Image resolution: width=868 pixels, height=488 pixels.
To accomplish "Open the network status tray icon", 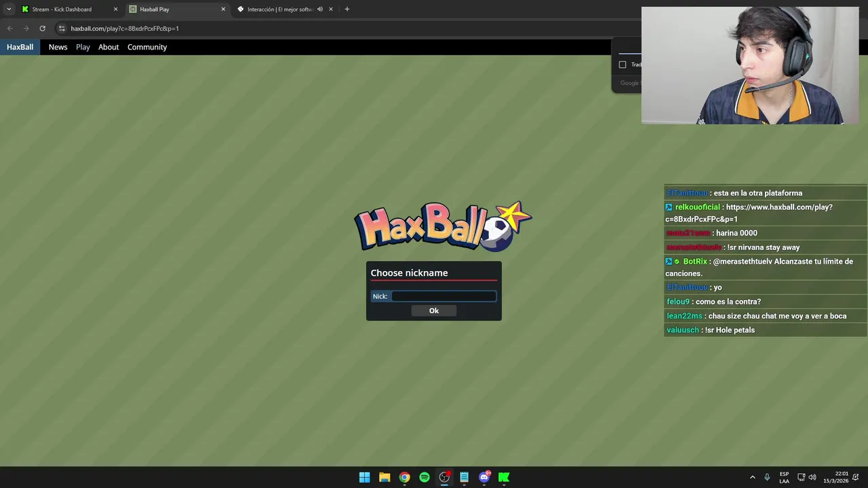I will tap(801, 477).
